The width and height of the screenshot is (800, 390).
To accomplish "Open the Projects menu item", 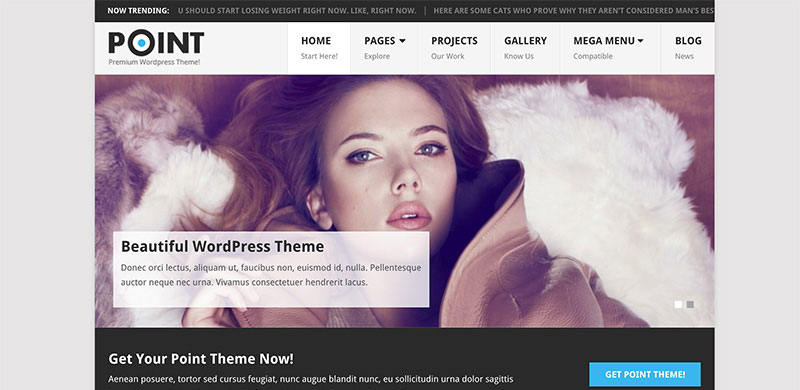I will pyautogui.click(x=454, y=48).
